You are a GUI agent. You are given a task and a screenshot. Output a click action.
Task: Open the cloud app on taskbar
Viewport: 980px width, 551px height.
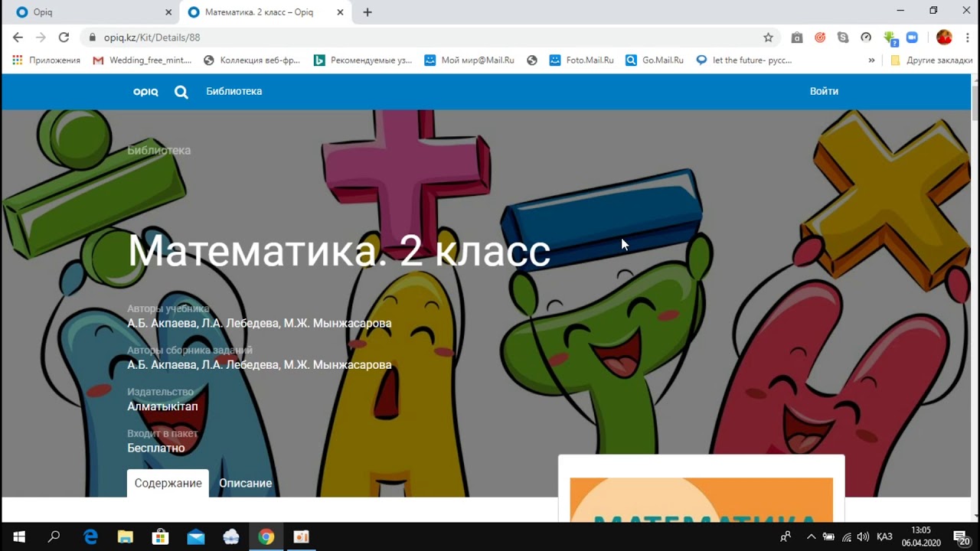[230, 537]
